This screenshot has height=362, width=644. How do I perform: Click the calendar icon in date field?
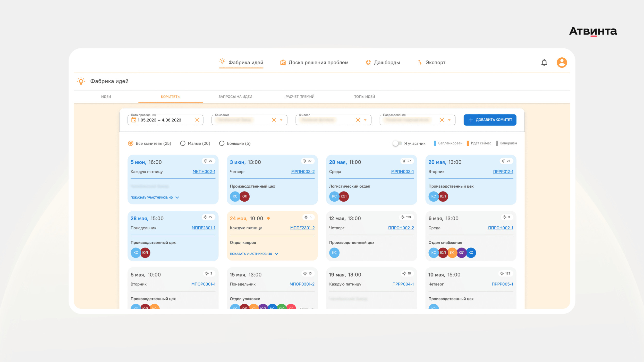click(x=134, y=120)
